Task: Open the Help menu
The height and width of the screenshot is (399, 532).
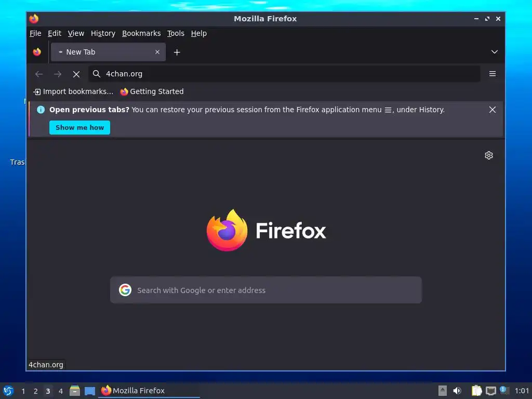Action: (x=199, y=33)
